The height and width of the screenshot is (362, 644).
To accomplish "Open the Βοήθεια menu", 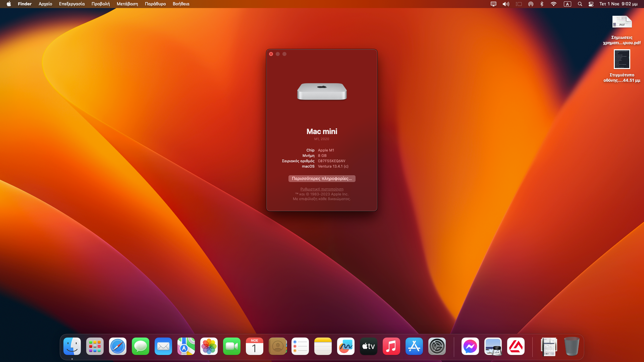I will pyautogui.click(x=181, y=4).
